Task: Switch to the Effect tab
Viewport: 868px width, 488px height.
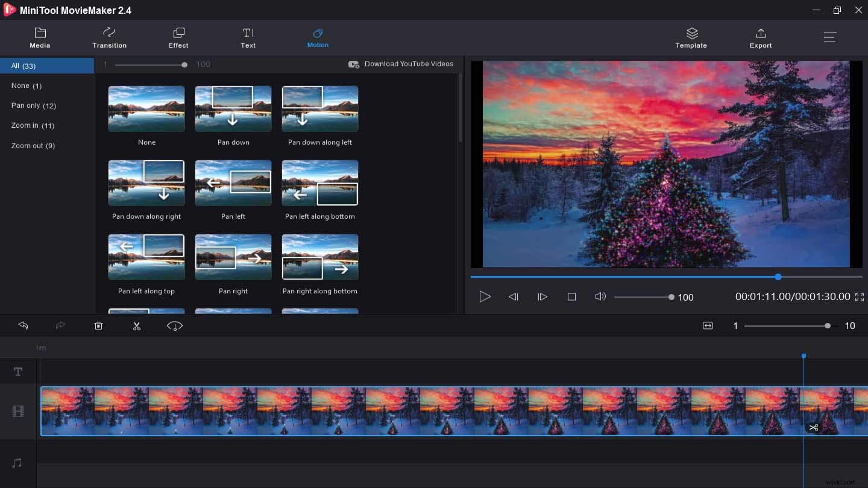Action: 178,38
